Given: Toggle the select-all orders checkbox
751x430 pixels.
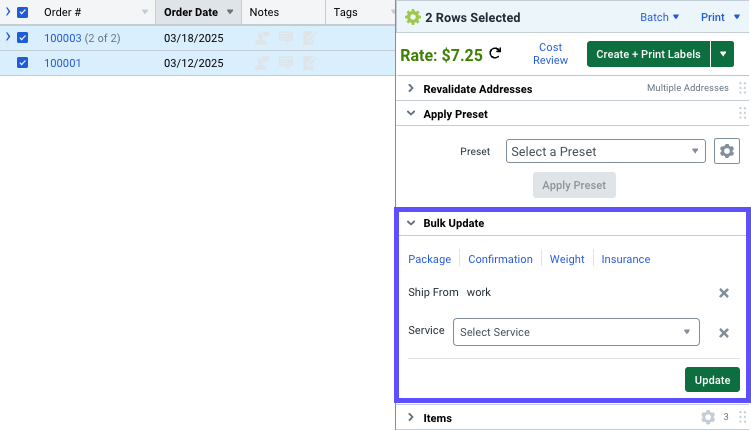Looking at the screenshot, I should [23, 13].
